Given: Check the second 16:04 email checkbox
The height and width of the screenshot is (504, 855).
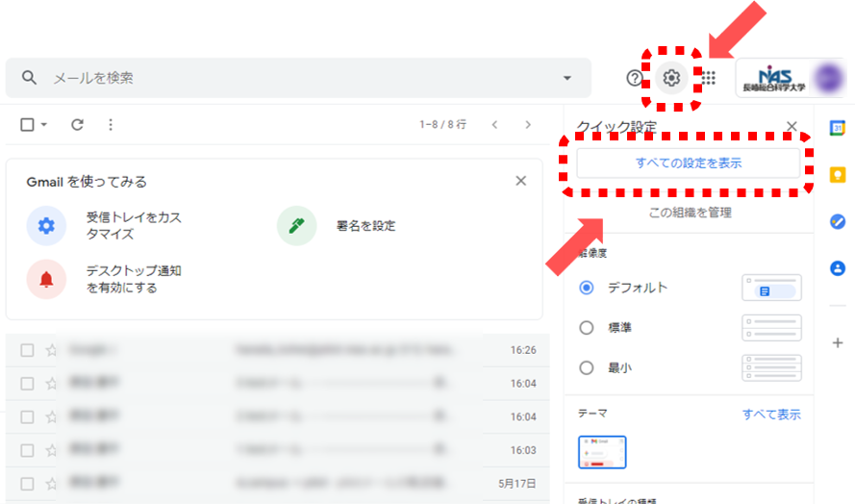Looking at the screenshot, I should (27, 417).
